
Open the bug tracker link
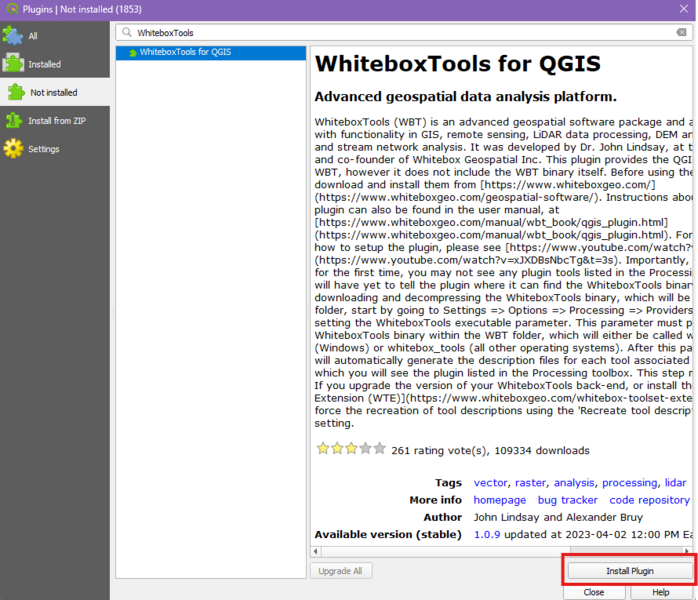tap(567, 500)
